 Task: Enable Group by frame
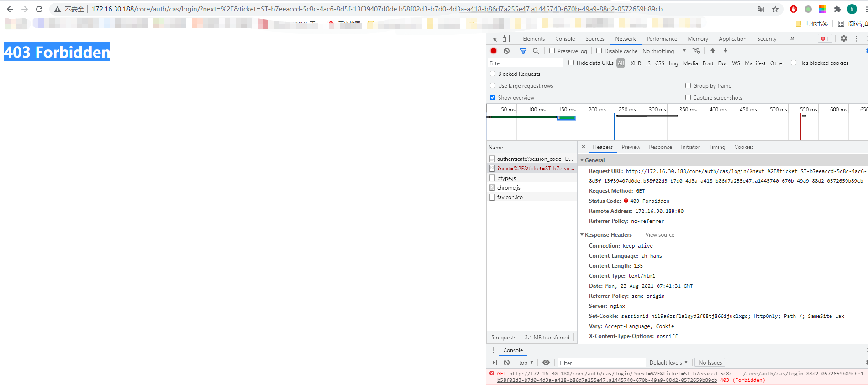(688, 85)
